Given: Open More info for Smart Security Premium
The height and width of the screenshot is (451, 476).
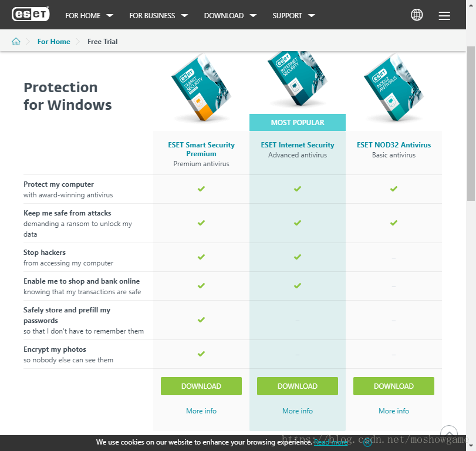Looking at the screenshot, I should [x=201, y=411].
